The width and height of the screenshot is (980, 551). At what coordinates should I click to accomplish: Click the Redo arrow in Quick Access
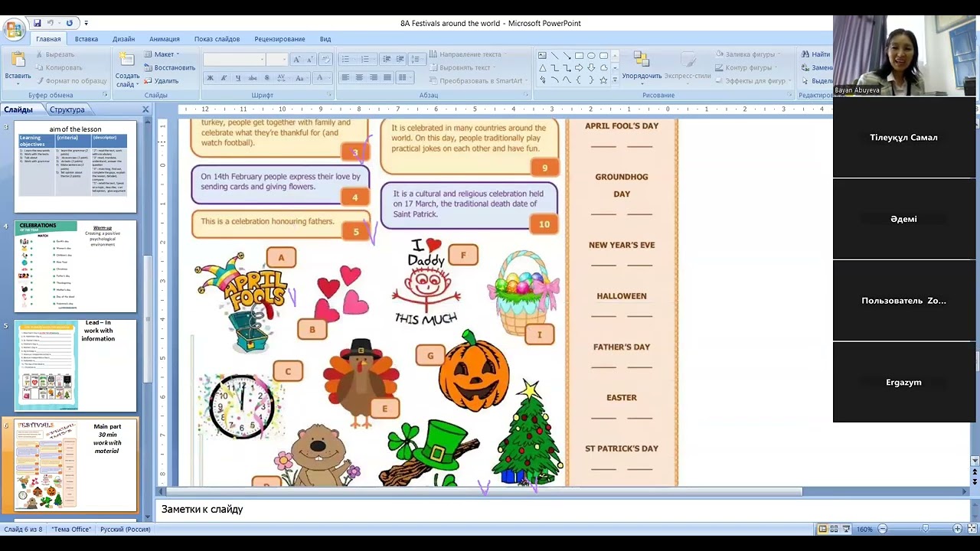69,23
